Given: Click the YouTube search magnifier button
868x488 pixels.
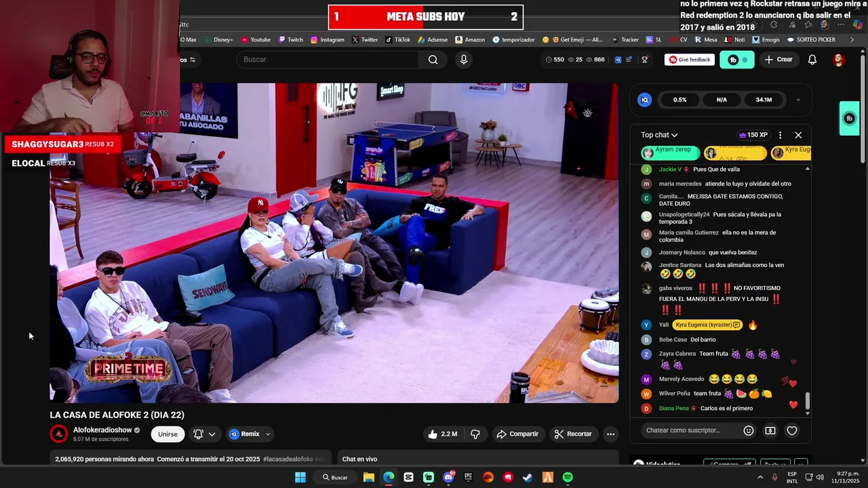Looking at the screenshot, I should [433, 60].
